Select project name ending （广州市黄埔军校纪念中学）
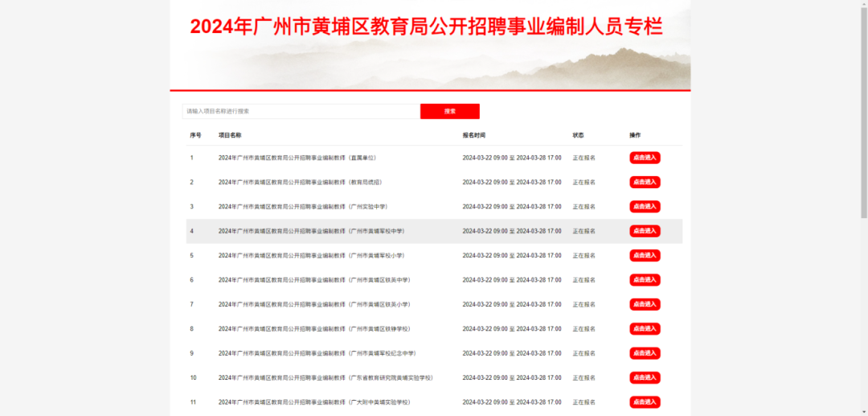 (x=318, y=353)
